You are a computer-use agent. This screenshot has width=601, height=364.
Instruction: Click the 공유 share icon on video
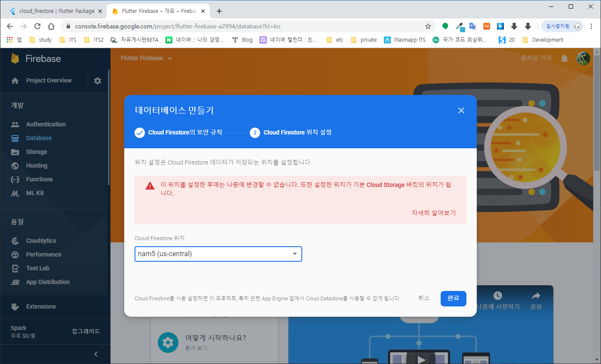coord(536,301)
